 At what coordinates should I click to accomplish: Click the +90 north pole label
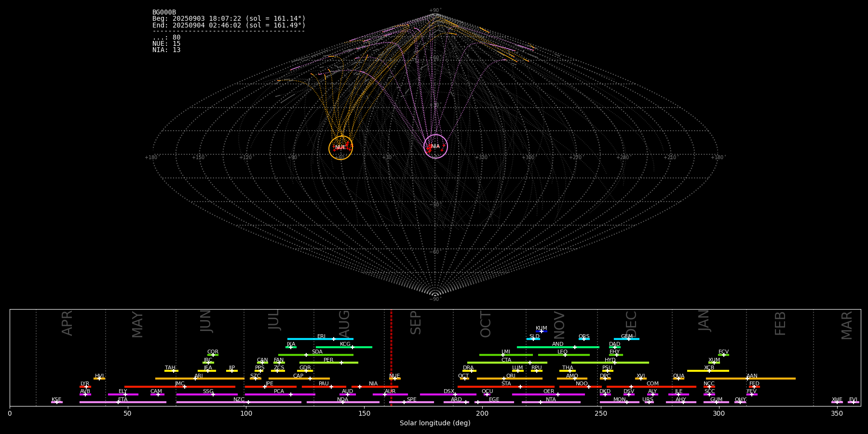pos(434,11)
